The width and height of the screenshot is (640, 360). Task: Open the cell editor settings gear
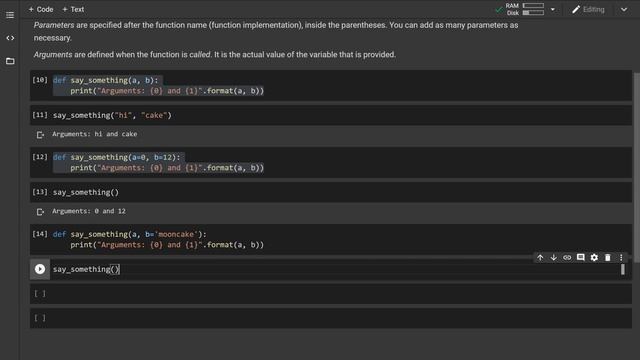[x=594, y=258]
